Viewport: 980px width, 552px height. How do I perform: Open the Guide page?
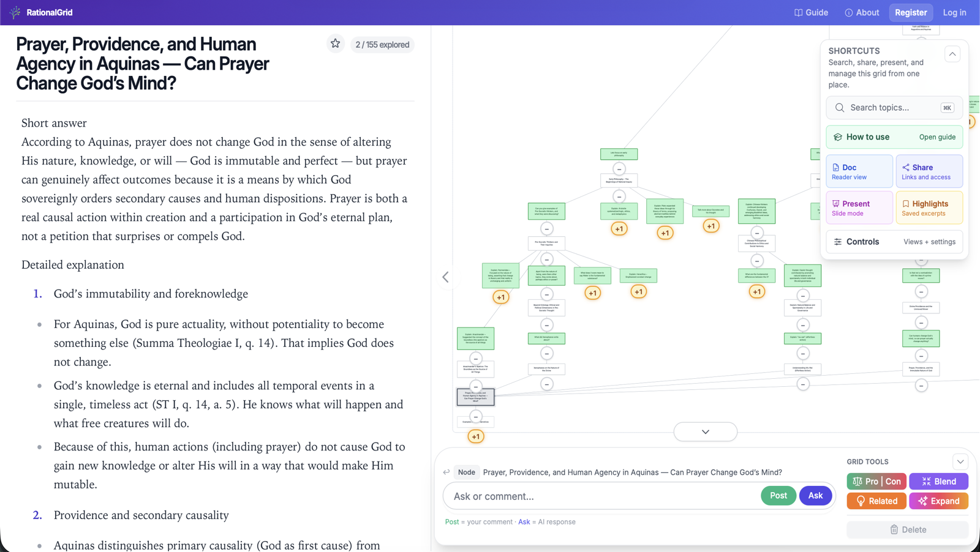pyautogui.click(x=811, y=12)
